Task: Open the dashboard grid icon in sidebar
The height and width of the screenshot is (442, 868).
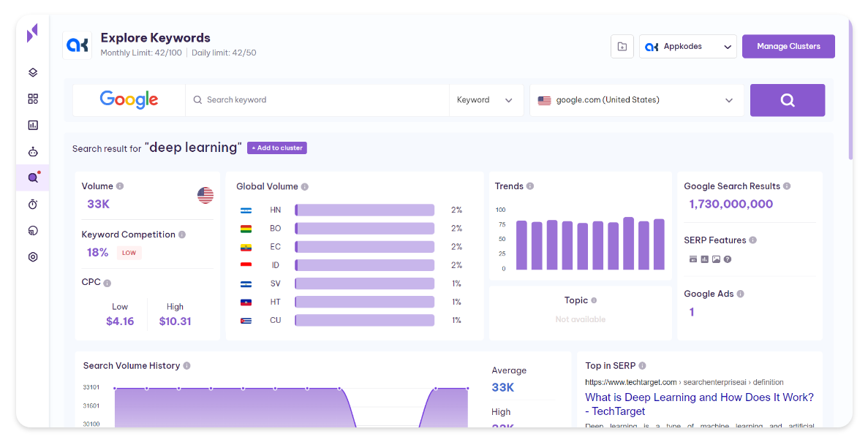Action: [33, 99]
